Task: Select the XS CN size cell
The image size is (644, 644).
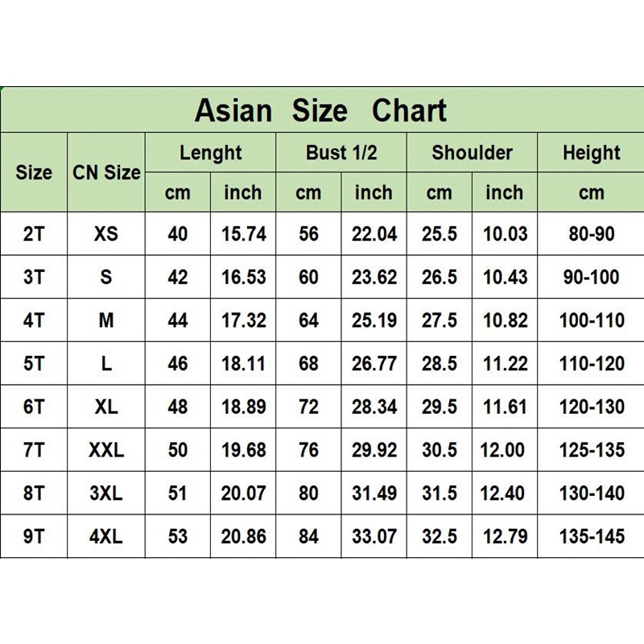Action: coord(106,234)
